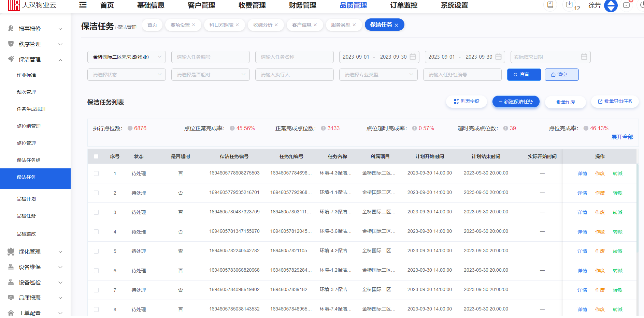
Task: Click the 批量导出任务 button
Action: click(x=615, y=102)
